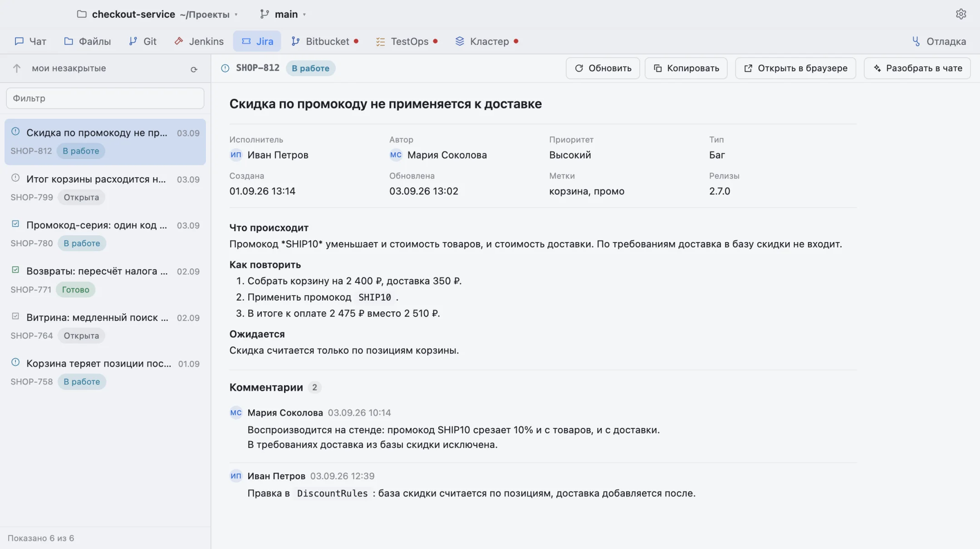
Task: Open the main branch dropdown
Action: 283,14
